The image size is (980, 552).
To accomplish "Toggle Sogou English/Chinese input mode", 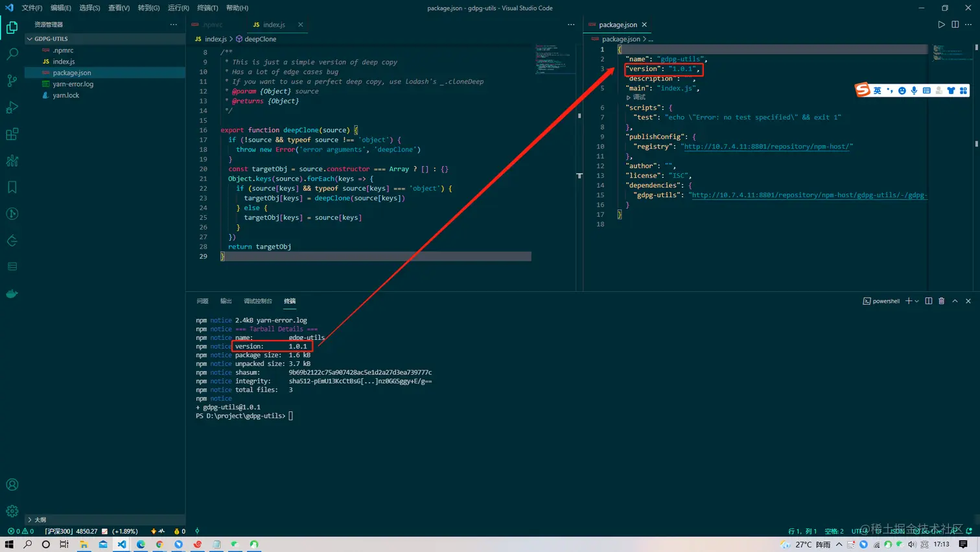I will [877, 91].
